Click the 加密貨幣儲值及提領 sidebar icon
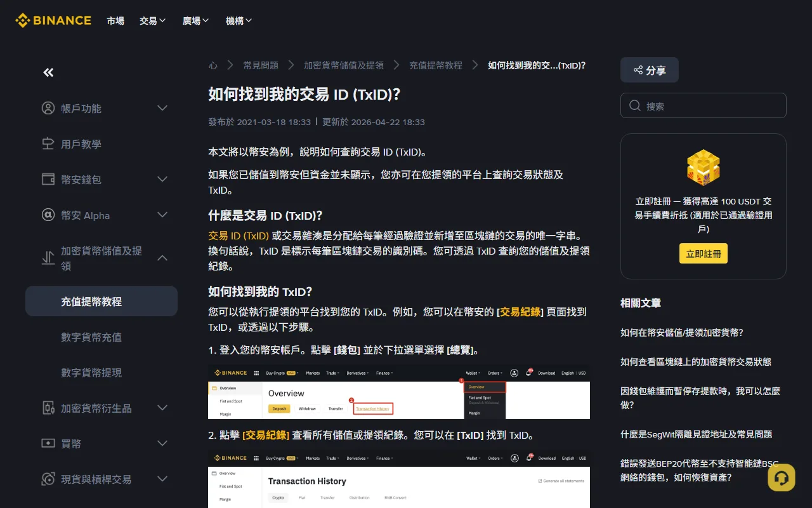The image size is (812, 508). [x=48, y=258]
